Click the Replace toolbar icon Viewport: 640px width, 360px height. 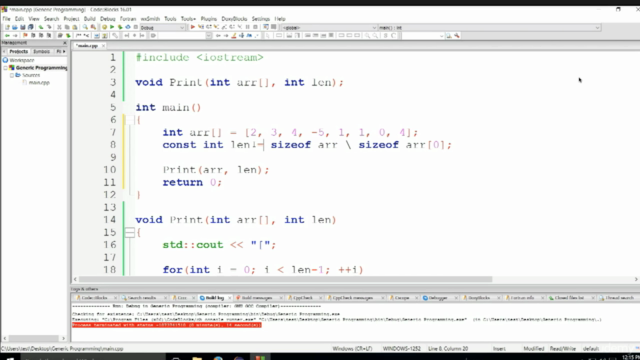(x=93, y=27)
